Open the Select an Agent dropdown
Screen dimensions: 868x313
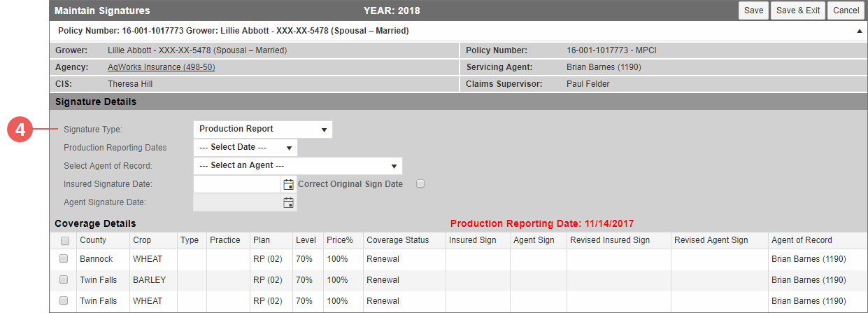[298, 166]
